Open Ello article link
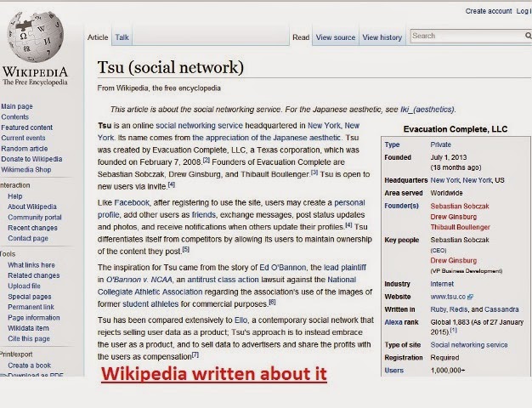 tap(241, 320)
